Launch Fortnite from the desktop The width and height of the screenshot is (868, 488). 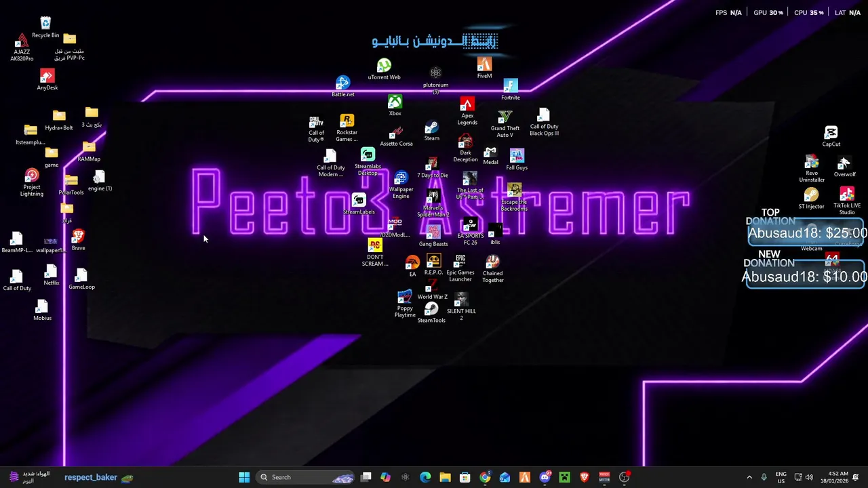[511, 89]
